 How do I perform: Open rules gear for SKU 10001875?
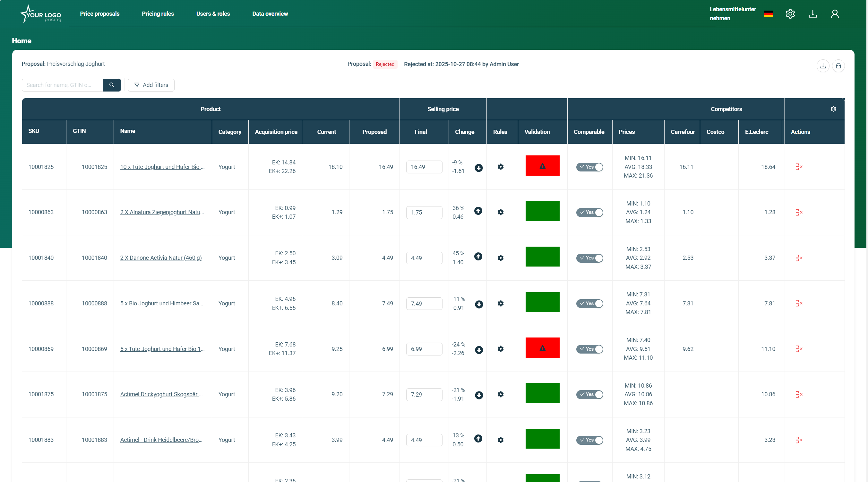pos(501,394)
